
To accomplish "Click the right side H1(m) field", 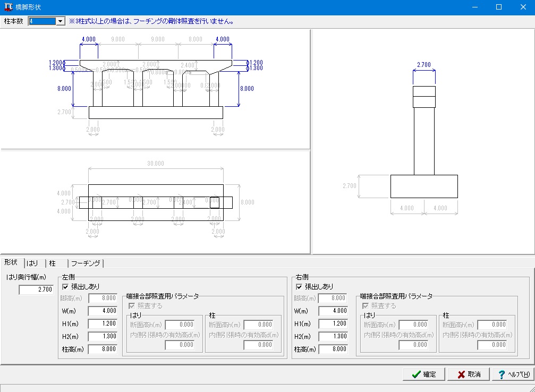I will coord(333,324).
